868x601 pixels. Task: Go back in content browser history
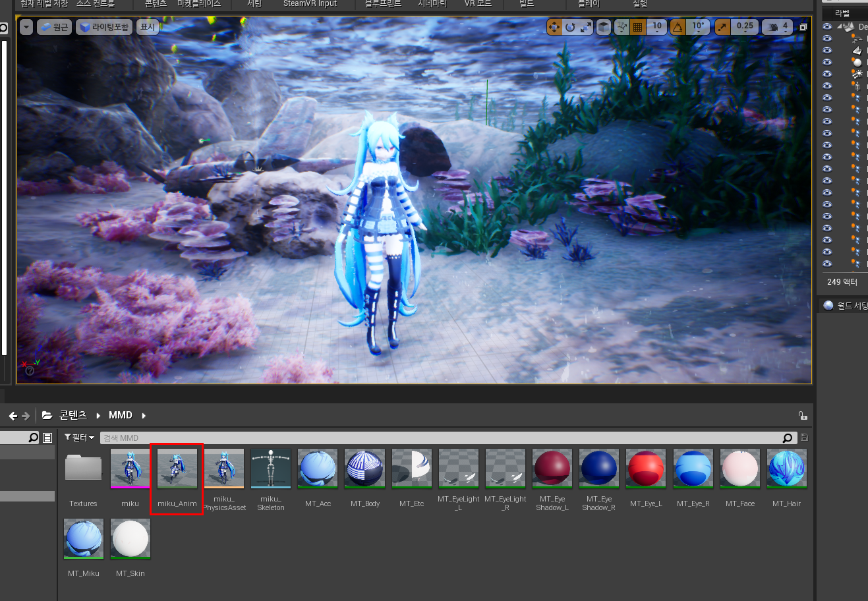[x=13, y=416]
